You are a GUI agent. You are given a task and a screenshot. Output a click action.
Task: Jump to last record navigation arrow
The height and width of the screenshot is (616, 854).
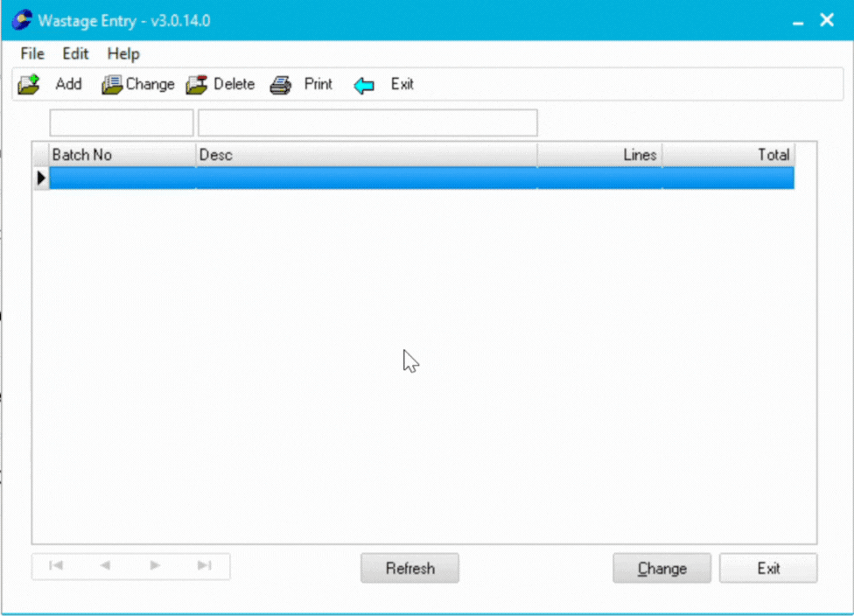tap(205, 566)
